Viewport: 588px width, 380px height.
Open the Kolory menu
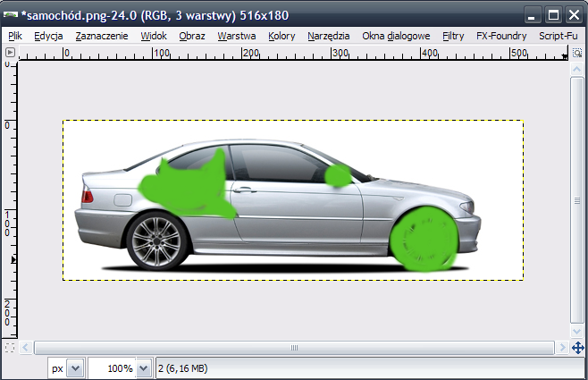[281, 36]
